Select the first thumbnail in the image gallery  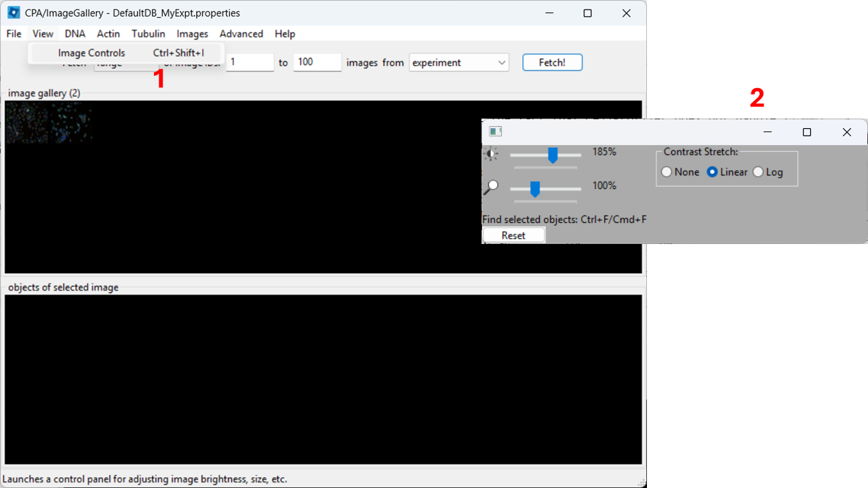click(x=26, y=123)
